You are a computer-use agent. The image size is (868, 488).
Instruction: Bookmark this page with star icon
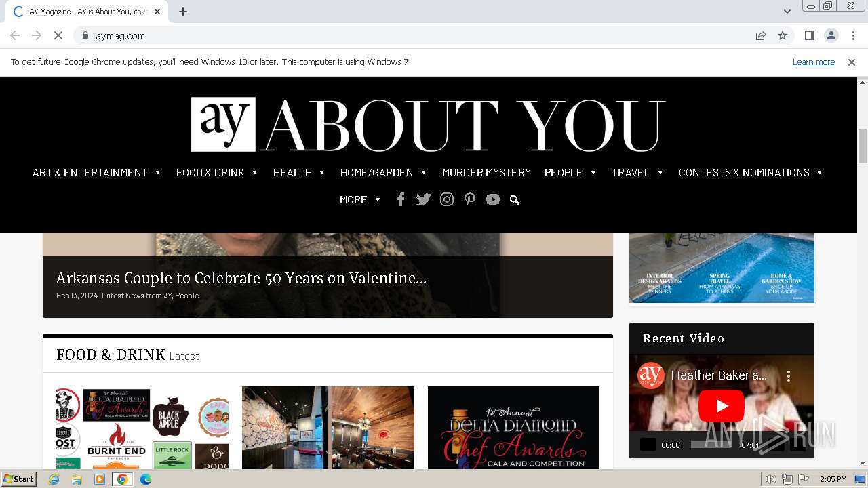pos(783,35)
